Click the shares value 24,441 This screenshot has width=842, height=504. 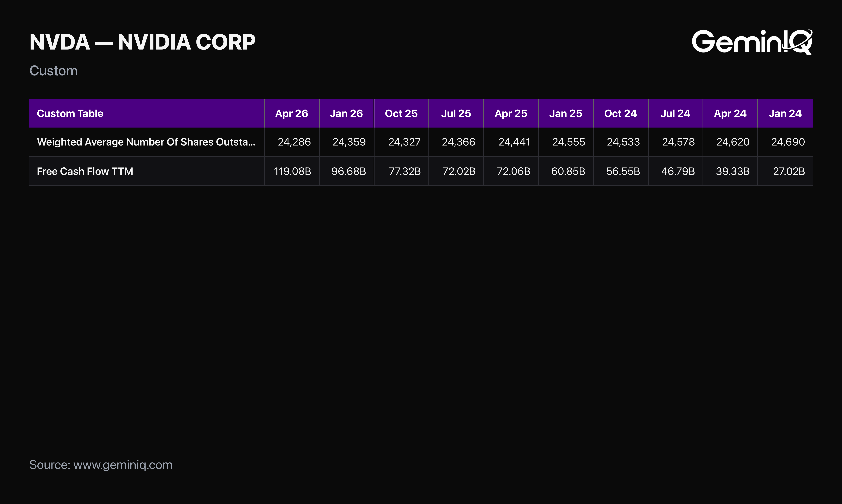[514, 142]
